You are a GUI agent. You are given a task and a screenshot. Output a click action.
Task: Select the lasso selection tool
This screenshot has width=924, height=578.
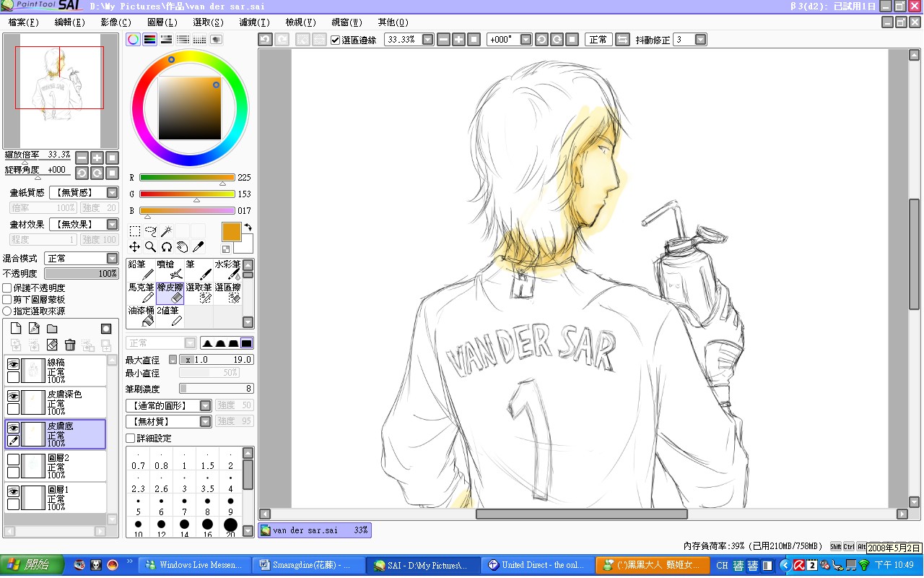click(x=151, y=231)
